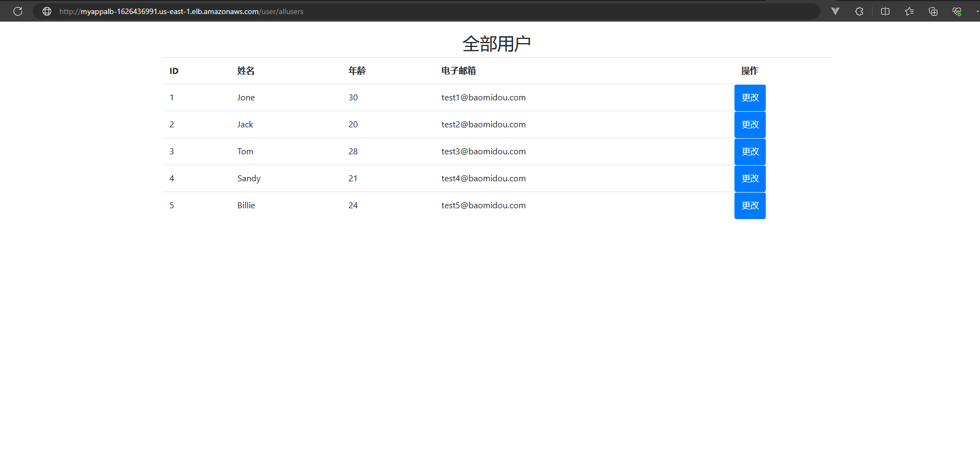The height and width of the screenshot is (464, 980).
Task: Click email test5@baomidou.com
Action: point(484,206)
